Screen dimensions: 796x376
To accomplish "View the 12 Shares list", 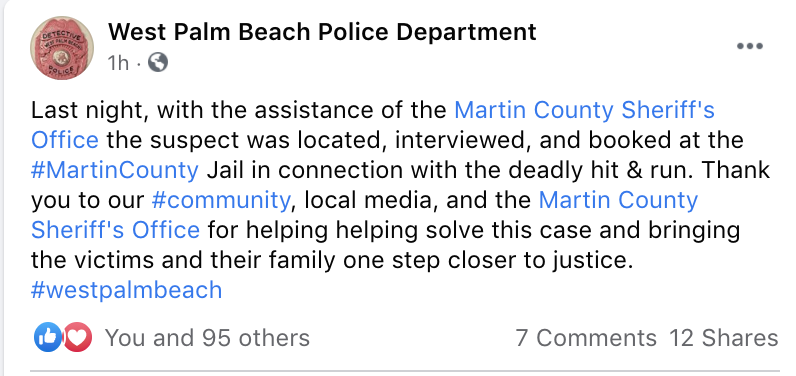I will click(x=723, y=338).
